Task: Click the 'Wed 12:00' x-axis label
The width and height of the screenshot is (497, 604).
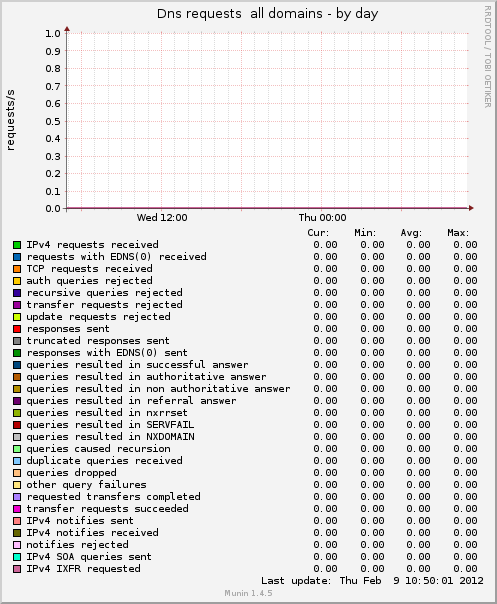Action: 162,218
